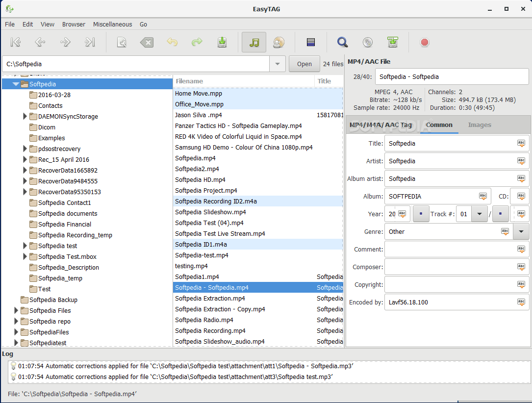Open file search magnifier icon
Viewport: 532px width, 403px height.
click(x=343, y=42)
